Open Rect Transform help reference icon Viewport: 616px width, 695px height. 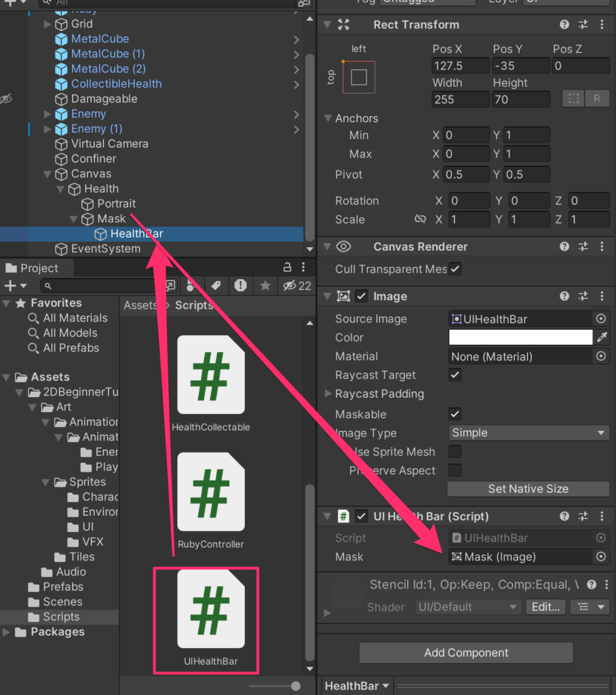click(564, 25)
